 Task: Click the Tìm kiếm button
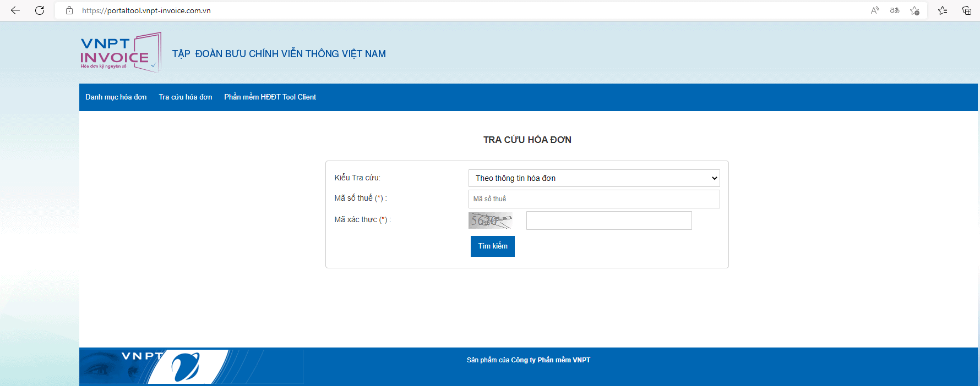pyautogui.click(x=493, y=246)
